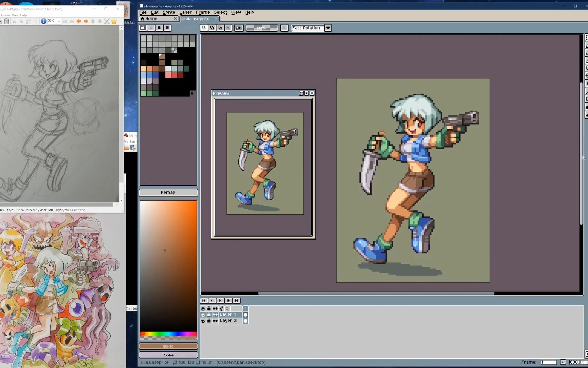Screen dimensions: 588x368
Task: Click the play button in Preview window
Action: pos(307,93)
